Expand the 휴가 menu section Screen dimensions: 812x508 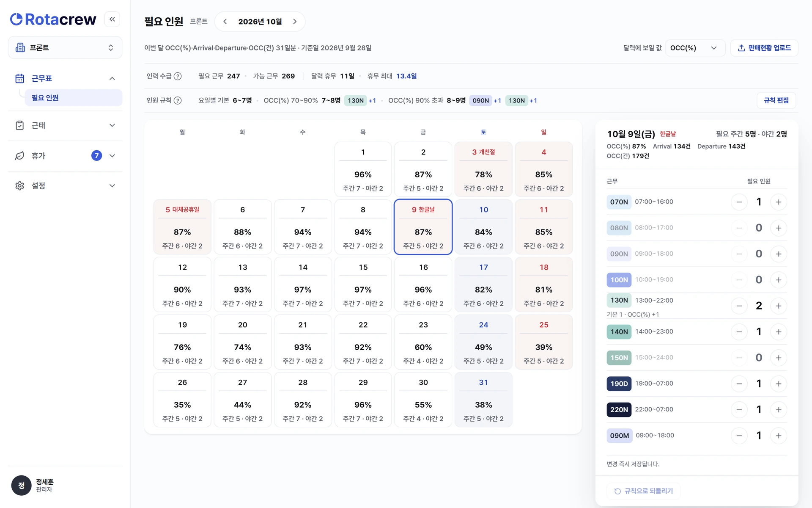tap(112, 156)
